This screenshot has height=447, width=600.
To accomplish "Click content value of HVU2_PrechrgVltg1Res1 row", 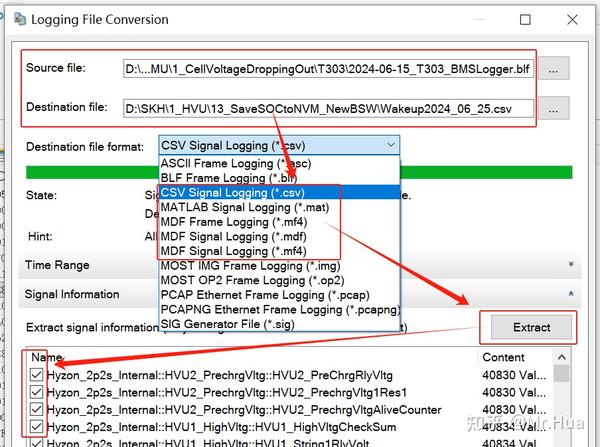I will coord(514,392).
